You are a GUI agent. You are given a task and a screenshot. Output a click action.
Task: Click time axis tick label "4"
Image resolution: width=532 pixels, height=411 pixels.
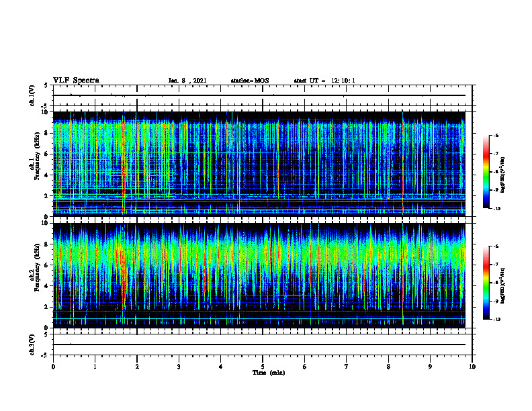(221, 367)
